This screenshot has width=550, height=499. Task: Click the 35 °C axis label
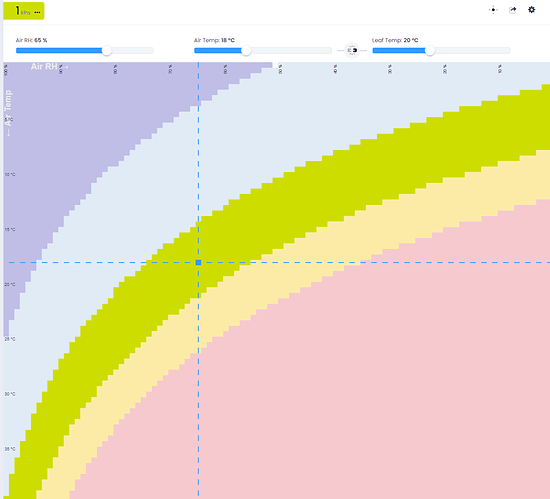[10, 449]
